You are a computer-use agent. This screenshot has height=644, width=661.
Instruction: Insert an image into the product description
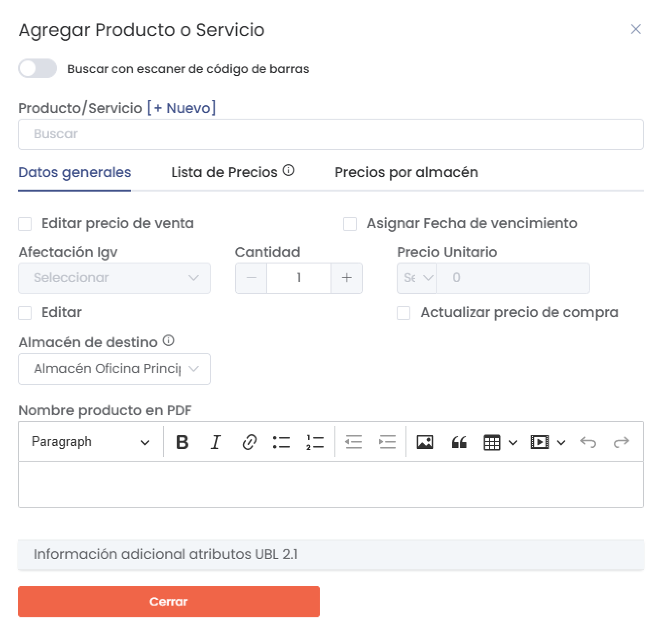[x=426, y=441]
